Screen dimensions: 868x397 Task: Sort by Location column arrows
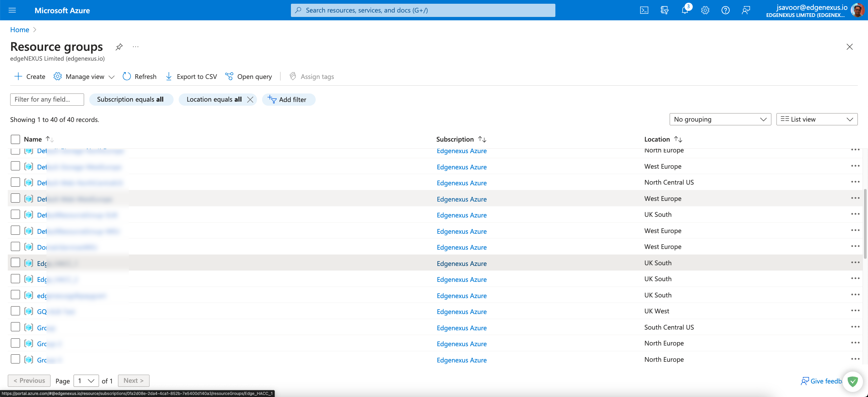678,139
